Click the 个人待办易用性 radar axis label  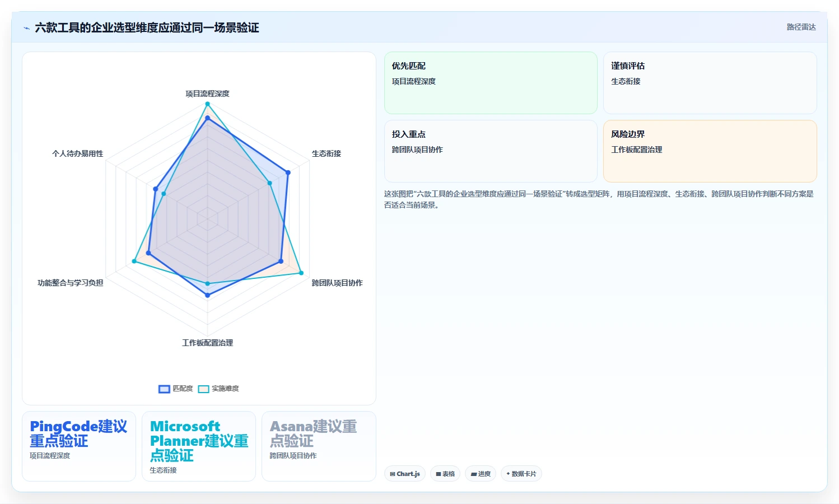coord(78,153)
